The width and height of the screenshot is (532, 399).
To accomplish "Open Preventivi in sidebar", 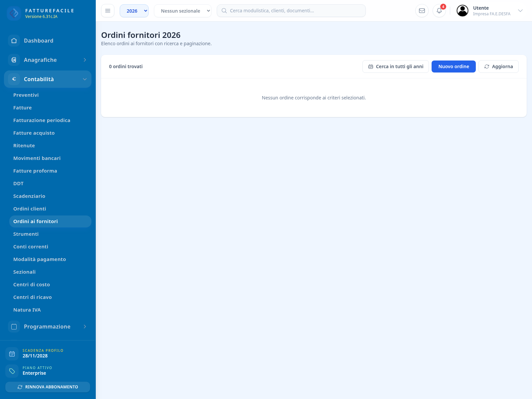I will (x=50, y=95).
